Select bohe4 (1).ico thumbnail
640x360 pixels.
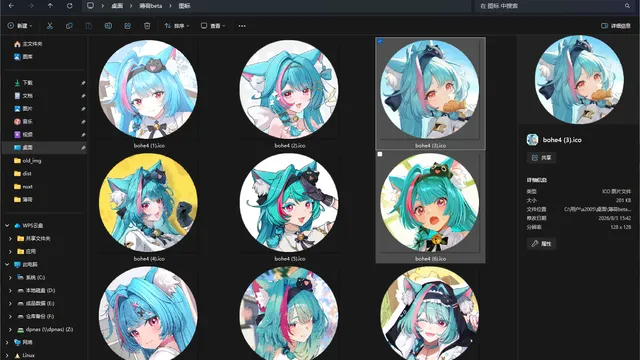(x=149, y=89)
